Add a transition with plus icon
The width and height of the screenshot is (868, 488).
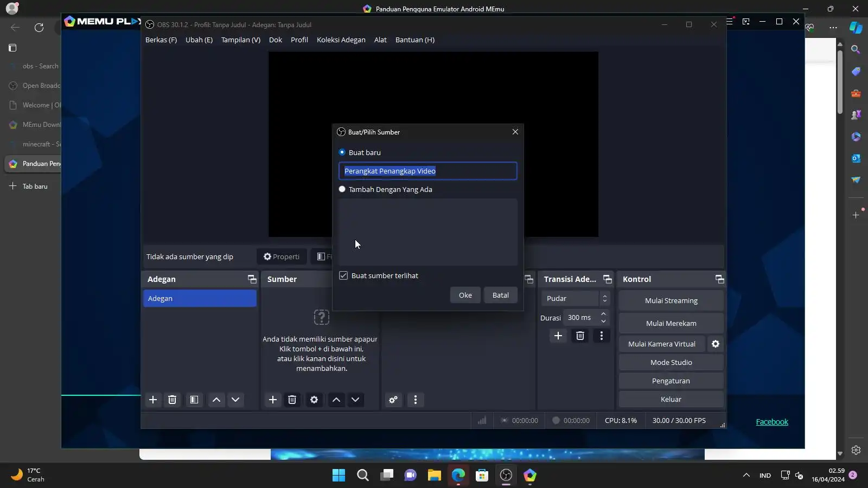[558, 336]
